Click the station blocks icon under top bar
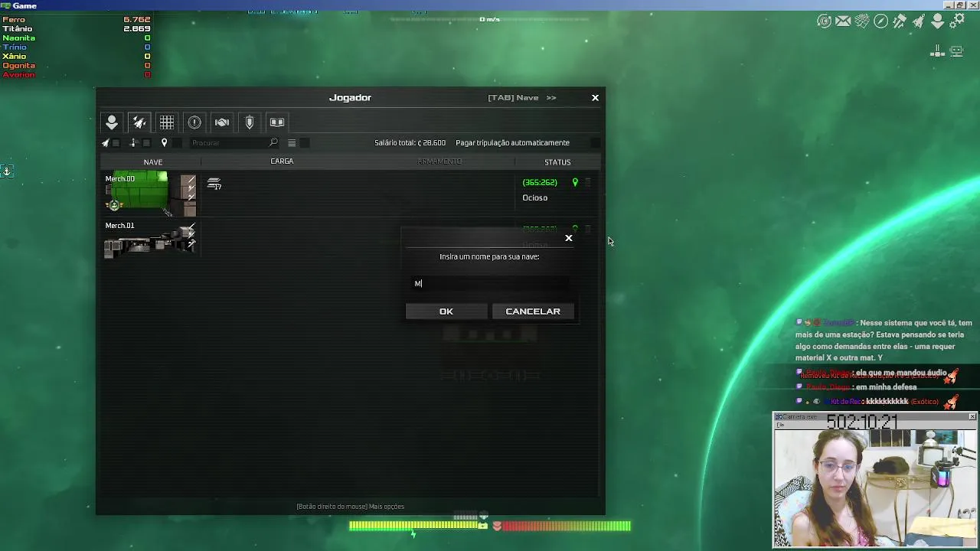Viewport: 980px width, 551px height. pos(937,51)
